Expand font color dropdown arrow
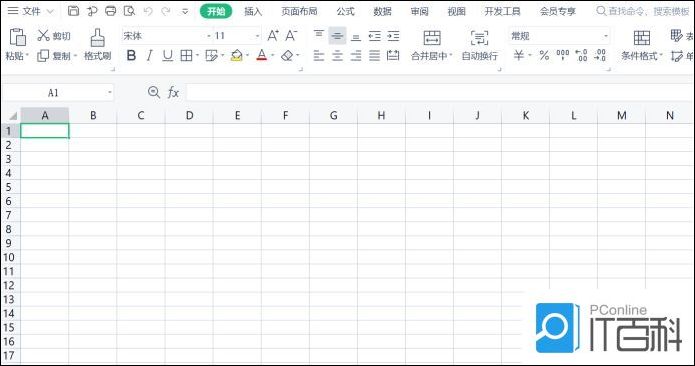The height and width of the screenshot is (366, 695). click(x=273, y=56)
